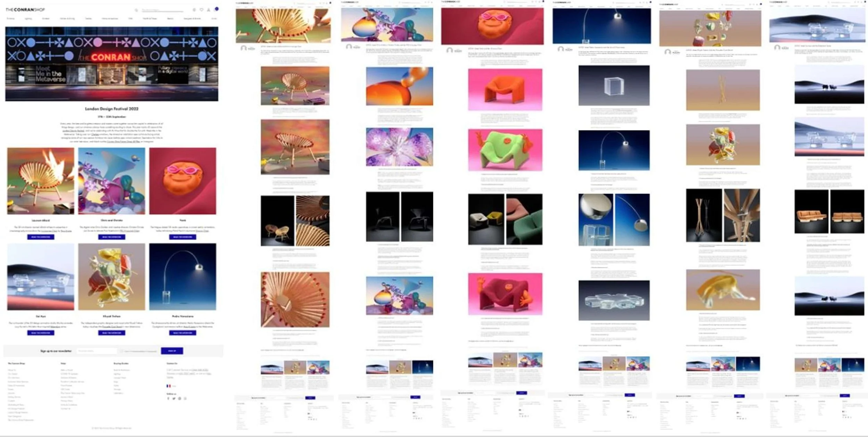Click the Conran Shop Metaverse storefront banner

click(x=112, y=64)
